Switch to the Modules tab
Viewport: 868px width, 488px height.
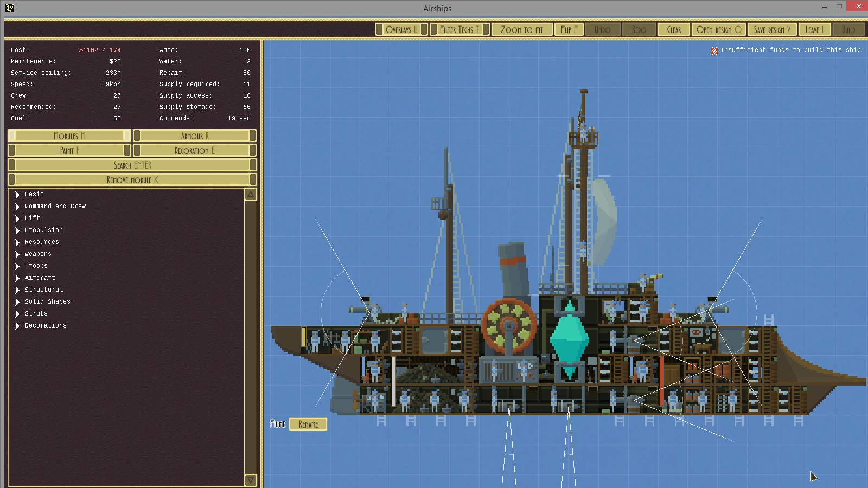(69, 136)
